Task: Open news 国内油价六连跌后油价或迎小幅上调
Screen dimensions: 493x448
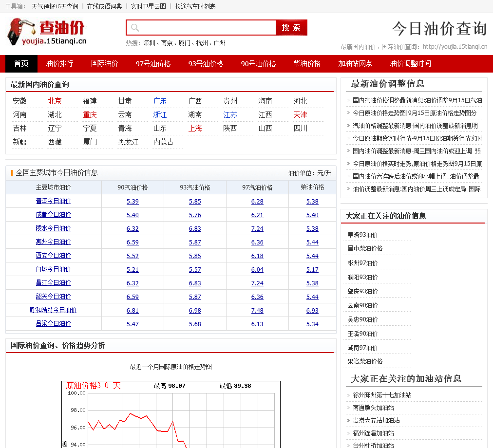Action: [x=416, y=176]
